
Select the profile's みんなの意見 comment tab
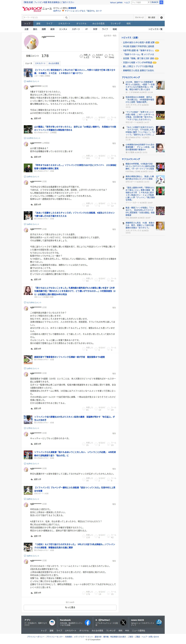[54, 63]
